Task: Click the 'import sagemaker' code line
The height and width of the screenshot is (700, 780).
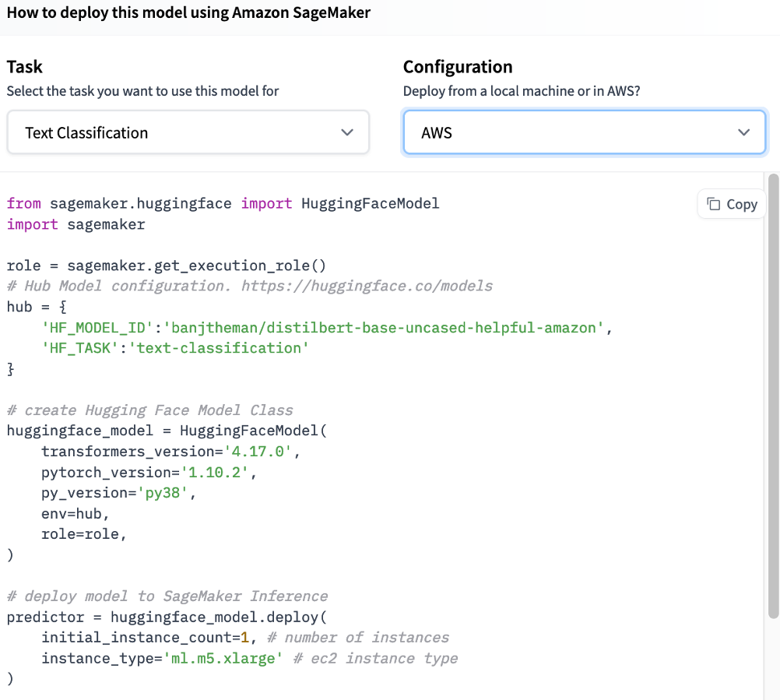Action: pyautogui.click(x=76, y=224)
